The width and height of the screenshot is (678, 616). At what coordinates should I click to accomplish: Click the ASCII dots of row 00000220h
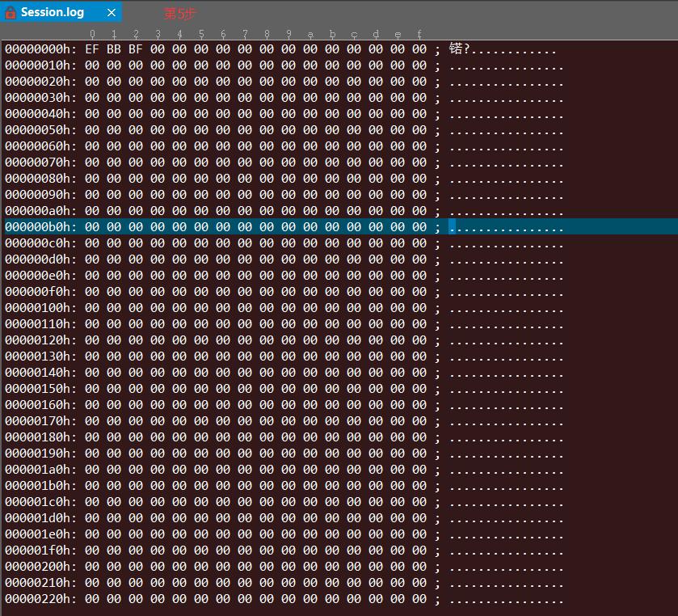tap(507, 600)
